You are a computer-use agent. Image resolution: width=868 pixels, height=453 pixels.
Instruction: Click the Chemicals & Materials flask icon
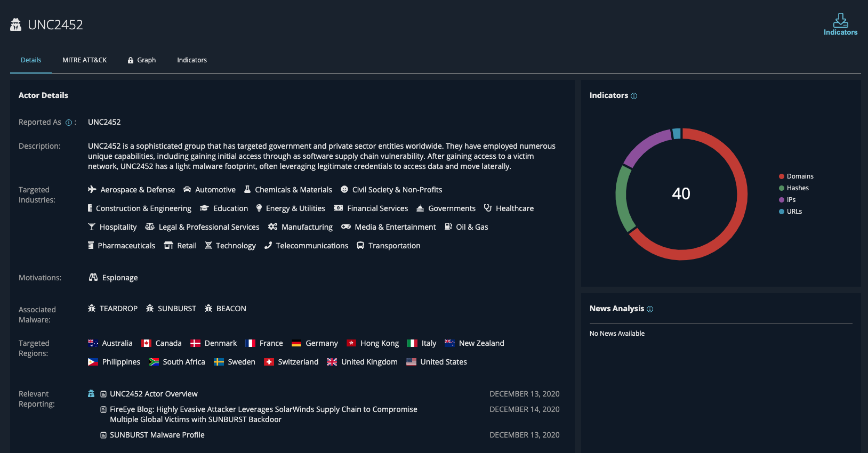point(247,189)
